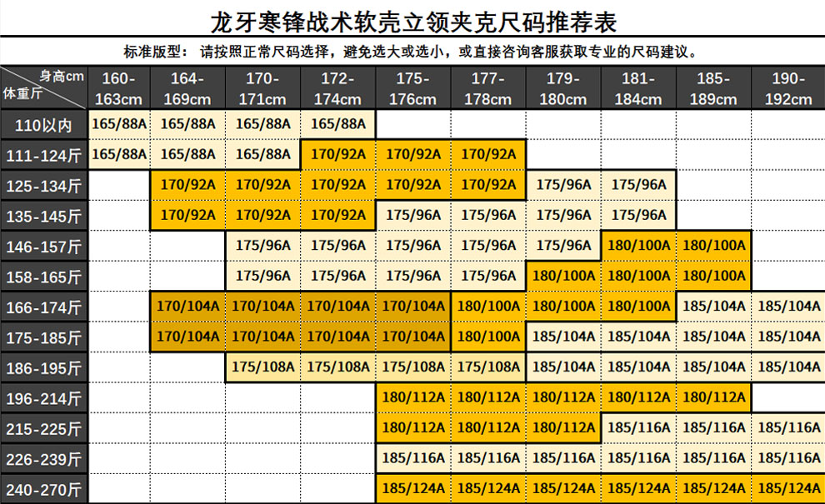Click 165/88A in 111-124斤 row, 164-169cm column

(x=187, y=154)
